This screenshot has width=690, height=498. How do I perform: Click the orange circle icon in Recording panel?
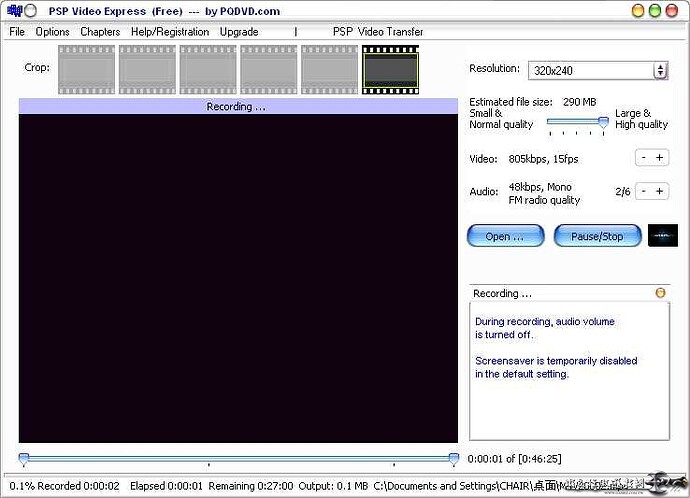pos(660,293)
